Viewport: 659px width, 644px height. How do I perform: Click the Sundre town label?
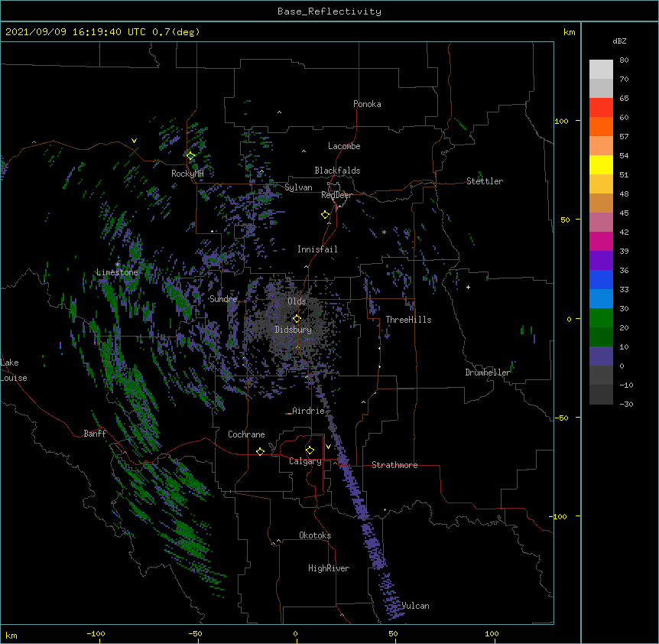point(223,299)
